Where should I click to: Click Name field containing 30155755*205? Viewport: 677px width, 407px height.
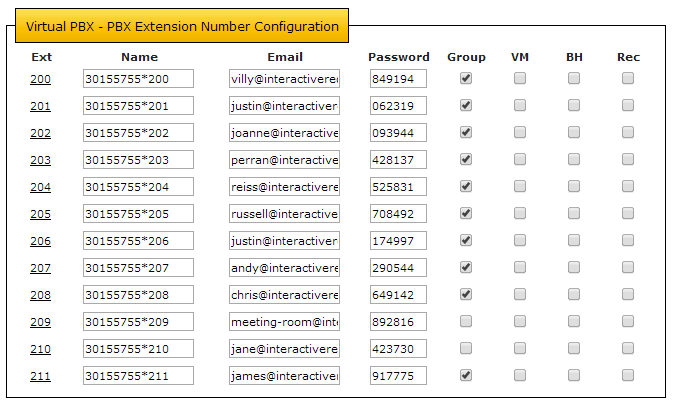[x=138, y=214]
